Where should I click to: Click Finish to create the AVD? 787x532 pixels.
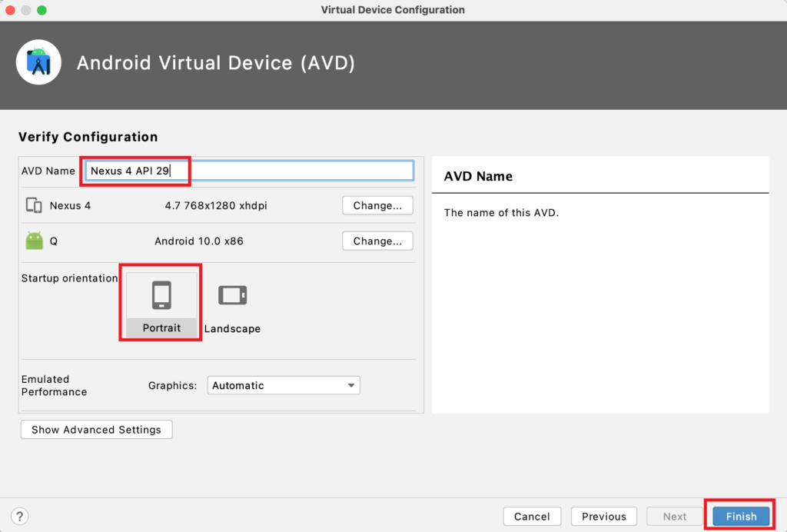741,517
